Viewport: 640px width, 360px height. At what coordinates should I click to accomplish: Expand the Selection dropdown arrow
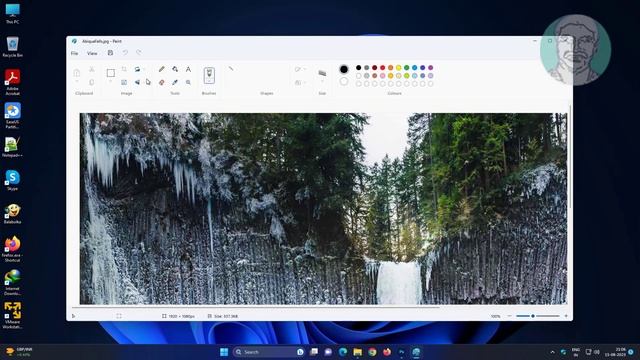[x=111, y=82]
